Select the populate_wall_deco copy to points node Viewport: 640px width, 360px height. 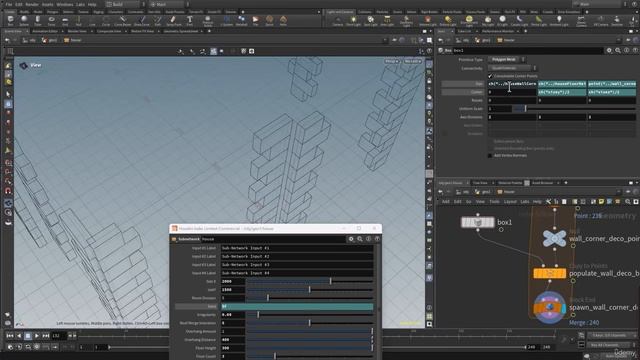click(x=549, y=273)
